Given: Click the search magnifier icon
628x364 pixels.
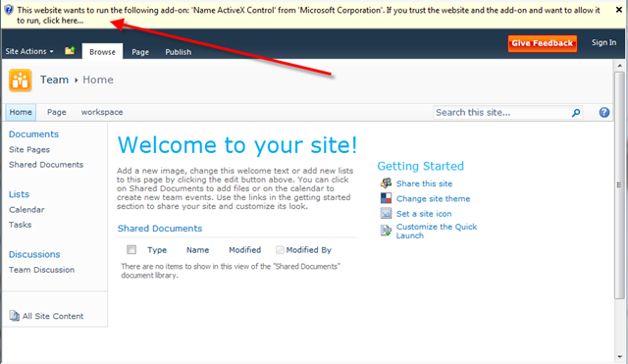Looking at the screenshot, I should tap(576, 113).
